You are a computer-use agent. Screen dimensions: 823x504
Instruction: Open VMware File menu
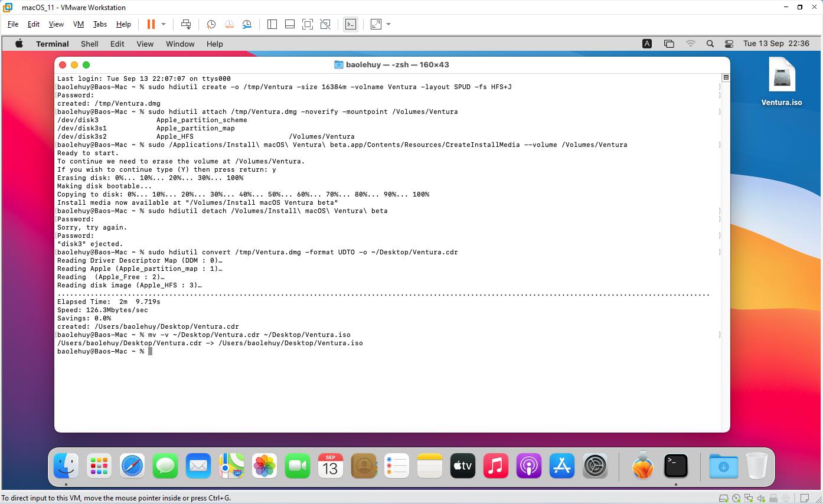13,24
